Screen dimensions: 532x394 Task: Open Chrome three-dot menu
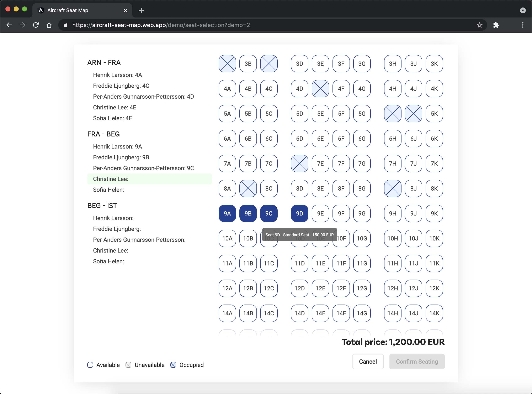pyautogui.click(x=523, y=25)
